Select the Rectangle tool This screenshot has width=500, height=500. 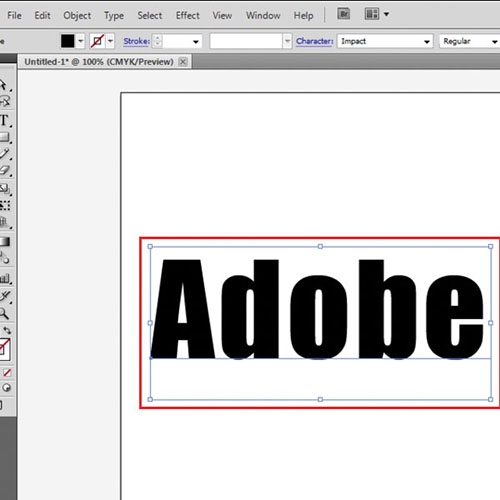coord(5,137)
